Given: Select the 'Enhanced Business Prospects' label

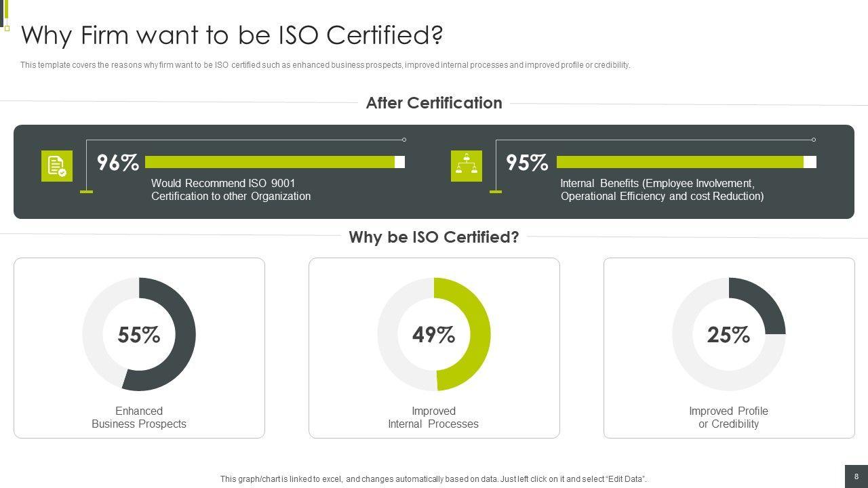Looking at the screenshot, I should (139, 418).
